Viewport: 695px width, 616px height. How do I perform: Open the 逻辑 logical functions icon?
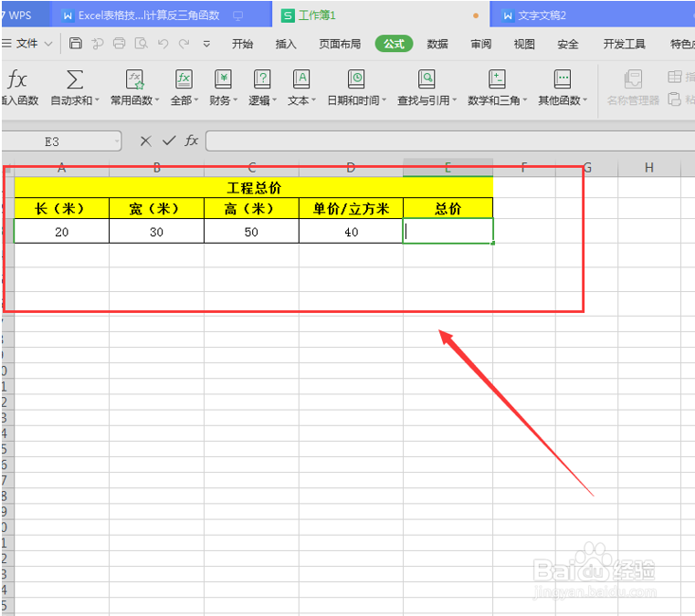[x=262, y=79]
